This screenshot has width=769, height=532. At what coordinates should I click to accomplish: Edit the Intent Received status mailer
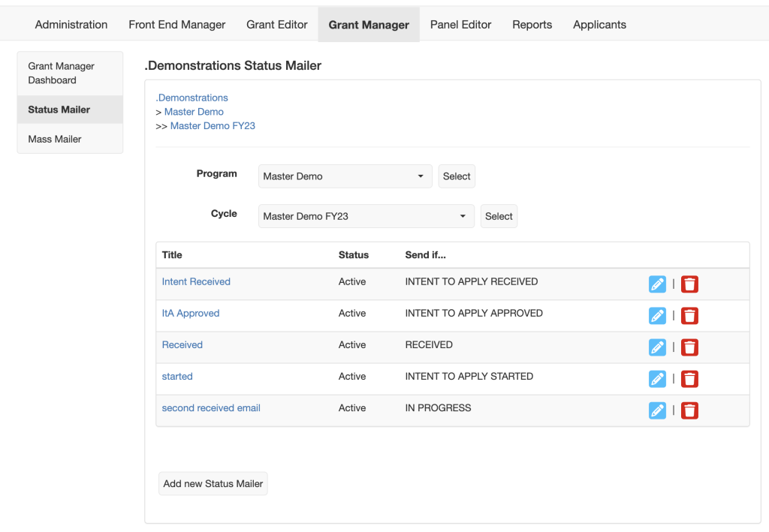[x=657, y=284]
